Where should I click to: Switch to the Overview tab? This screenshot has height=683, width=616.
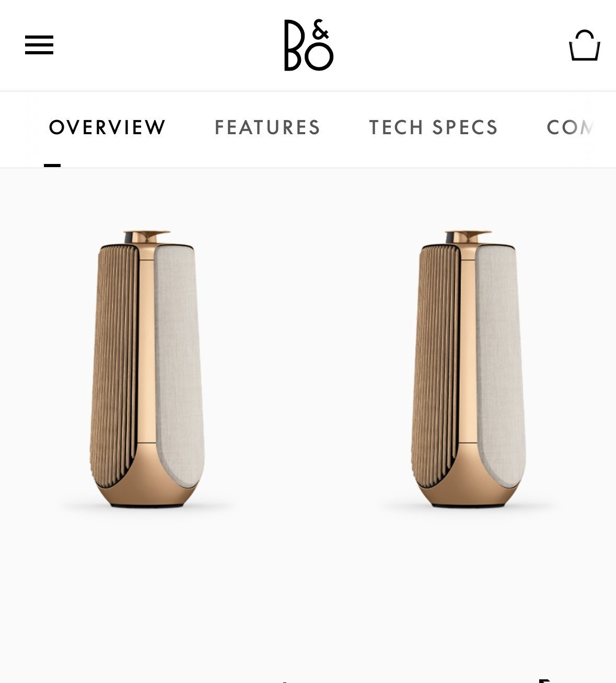[107, 127]
